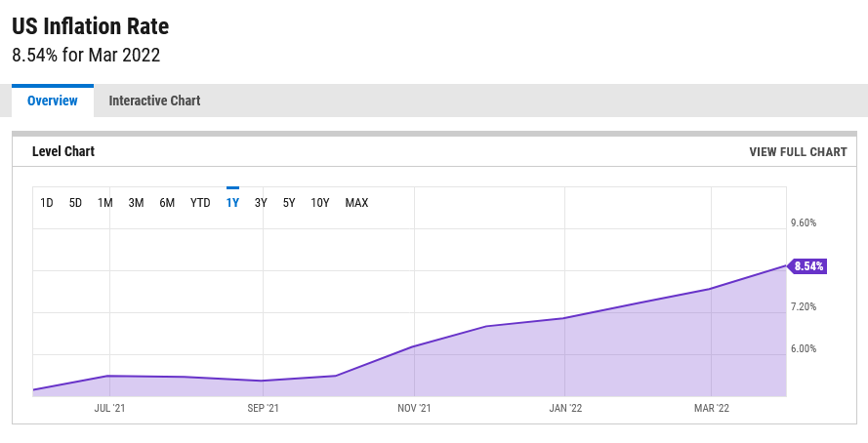The height and width of the screenshot is (443, 868).
Task: Click the NOV '21 axis label
Action: pyautogui.click(x=414, y=408)
